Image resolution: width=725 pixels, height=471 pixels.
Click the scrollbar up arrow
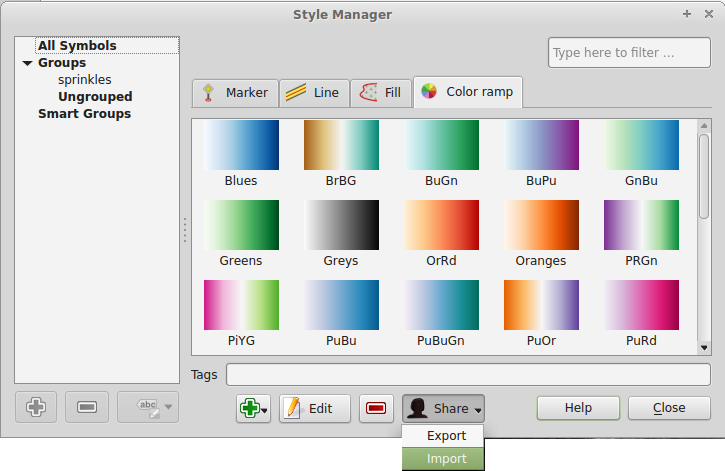(x=704, y=126)
